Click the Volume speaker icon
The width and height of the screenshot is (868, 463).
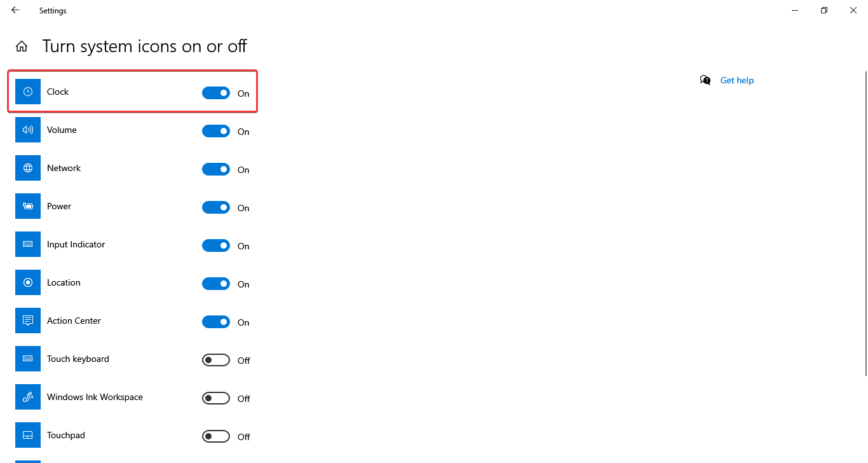click(x=28, y=130)
